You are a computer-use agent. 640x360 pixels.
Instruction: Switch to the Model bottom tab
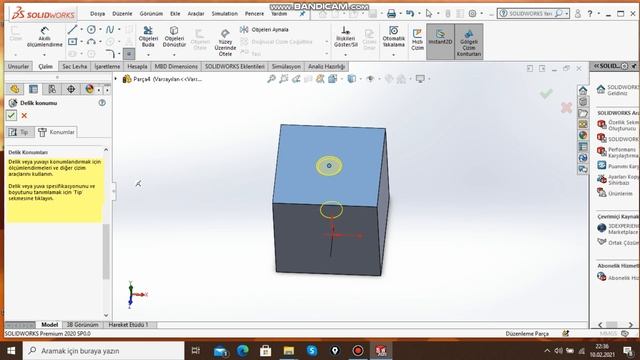point(49,324)
